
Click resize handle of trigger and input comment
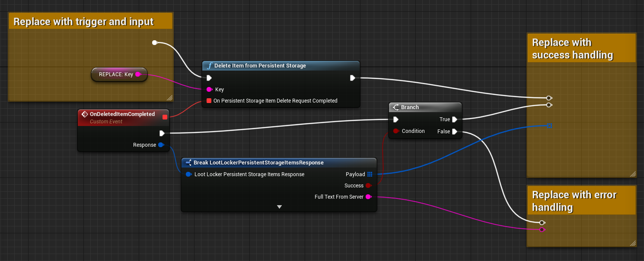(169, 98)
